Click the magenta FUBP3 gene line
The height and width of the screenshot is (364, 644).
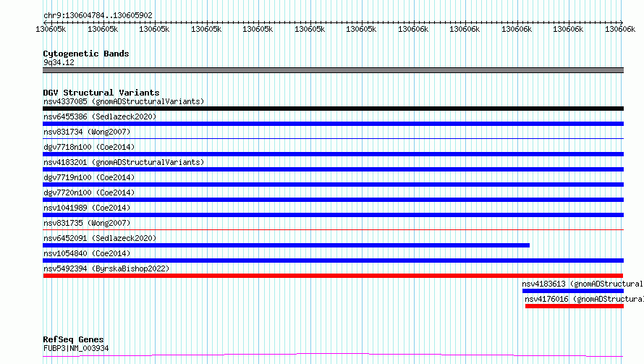[x=333, y=355]
